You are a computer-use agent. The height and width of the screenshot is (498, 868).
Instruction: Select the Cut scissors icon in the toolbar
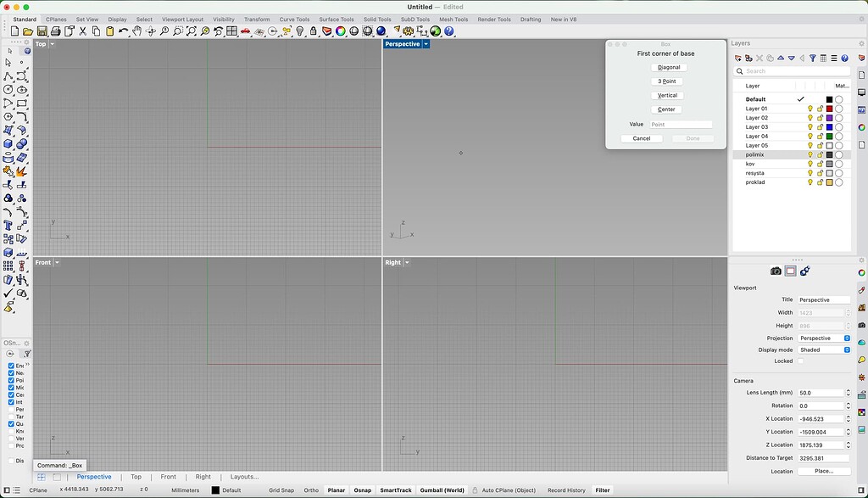[x=83, y=30]
